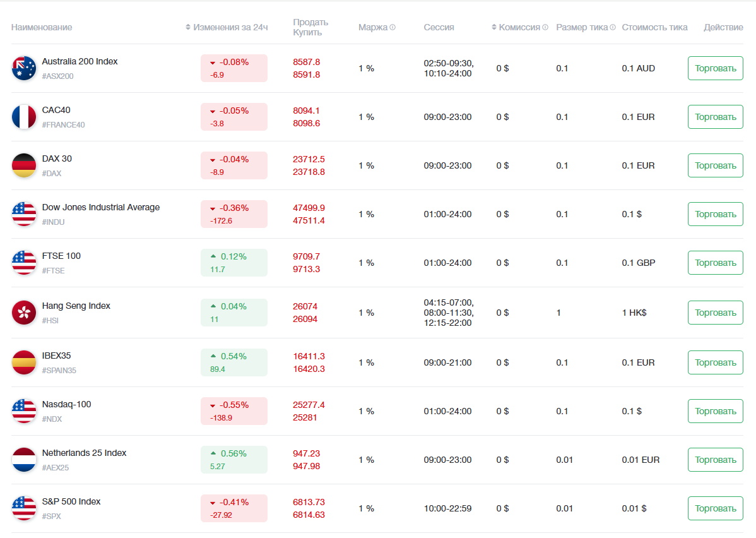Click the info icon beside Комиссия header
The image size is (756, 538).
[545, 27]
